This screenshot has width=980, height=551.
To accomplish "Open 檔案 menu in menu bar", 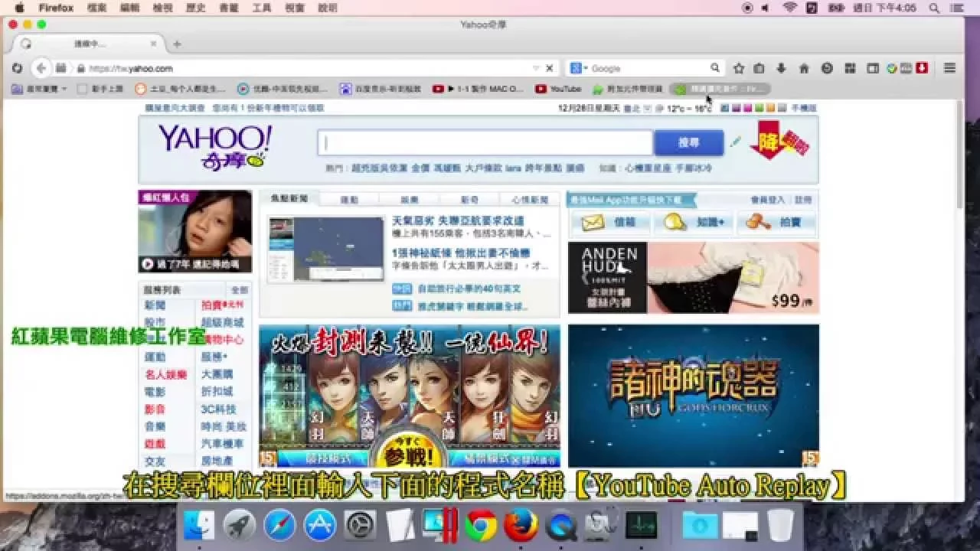I will (x=97, y=8).
